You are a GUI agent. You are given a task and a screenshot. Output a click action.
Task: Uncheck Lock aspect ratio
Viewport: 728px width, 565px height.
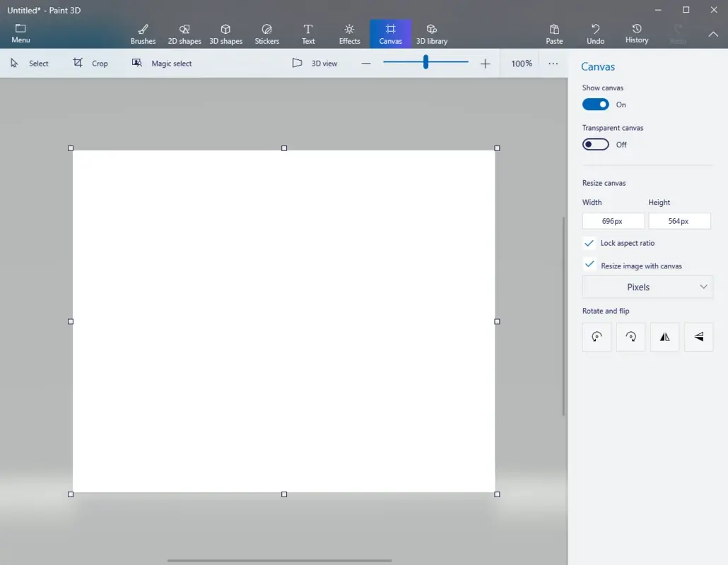click(x=589, y=243)
